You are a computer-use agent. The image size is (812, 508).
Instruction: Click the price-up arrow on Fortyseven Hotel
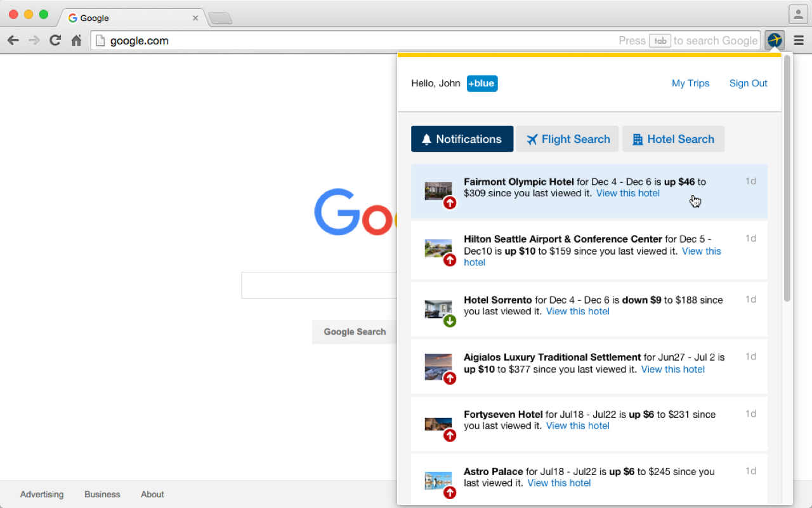pyautogui.click(x=450, y=435)
